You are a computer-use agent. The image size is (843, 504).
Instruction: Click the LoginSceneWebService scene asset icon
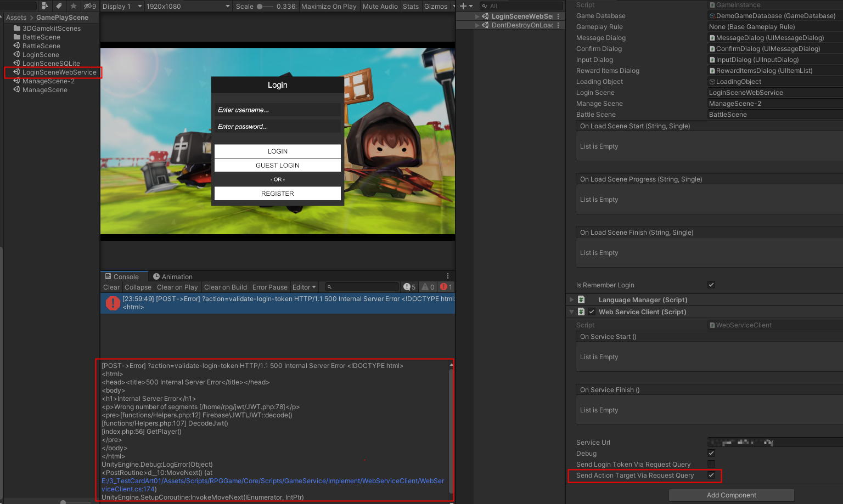pos(15,72)
